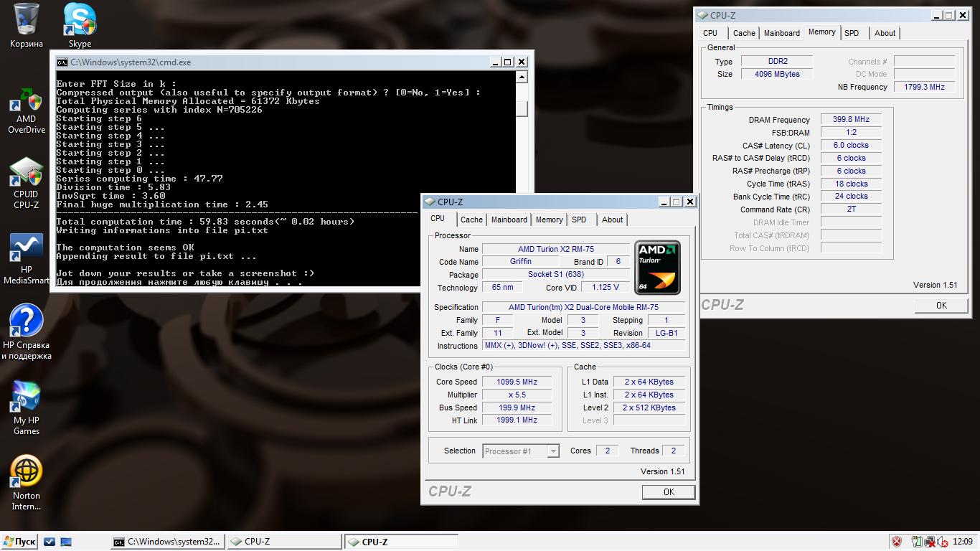Click the memory Type value DDR2
980x551 pixels.
click(776, 61)
